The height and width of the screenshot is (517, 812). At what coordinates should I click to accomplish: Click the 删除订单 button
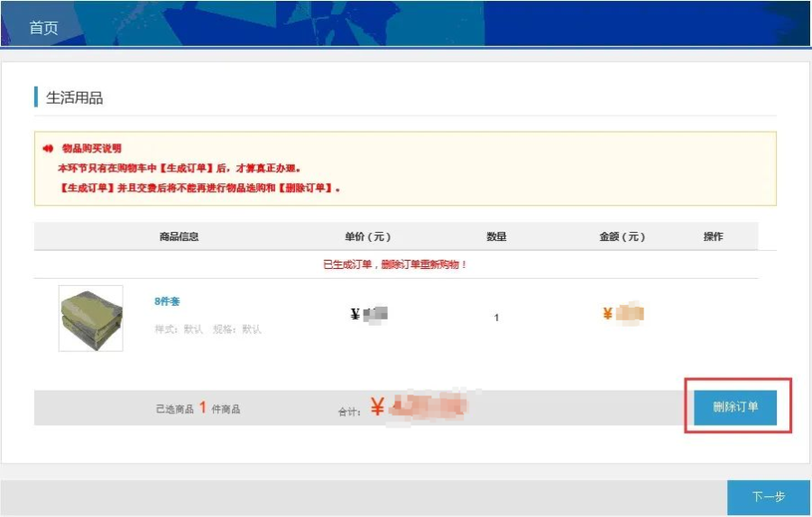pos(735,407)
